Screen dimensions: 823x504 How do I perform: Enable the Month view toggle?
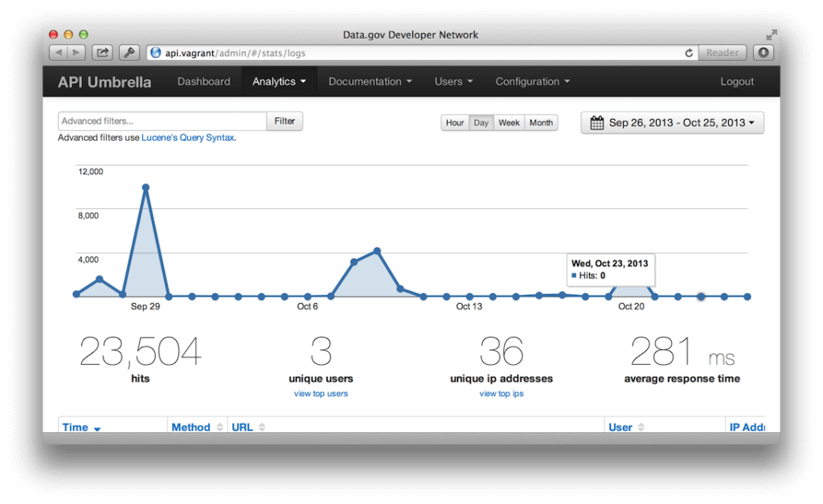click(x=541, y=122)
